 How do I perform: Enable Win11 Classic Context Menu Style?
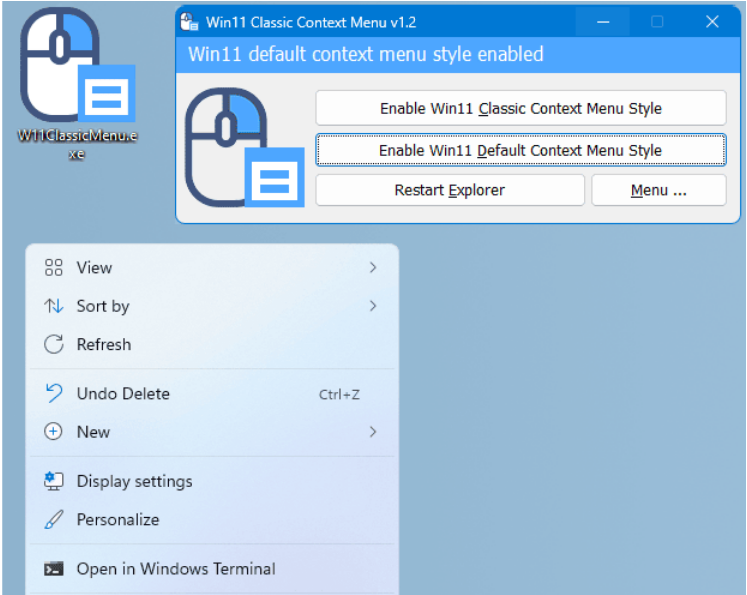[x=520, y=108]
